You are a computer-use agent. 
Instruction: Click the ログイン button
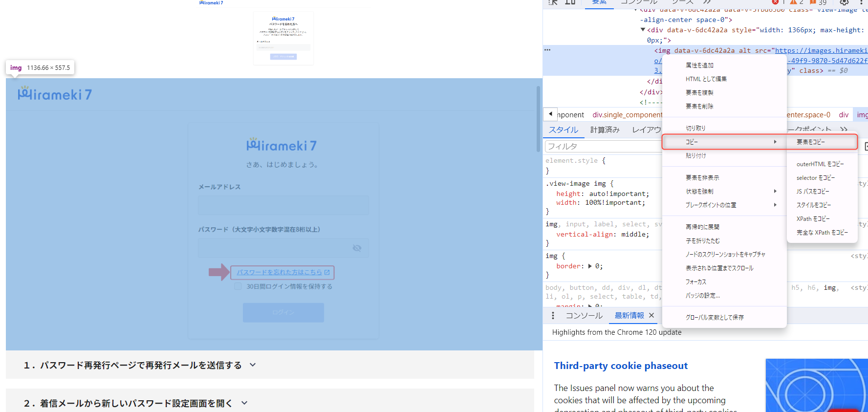(283, 312)
